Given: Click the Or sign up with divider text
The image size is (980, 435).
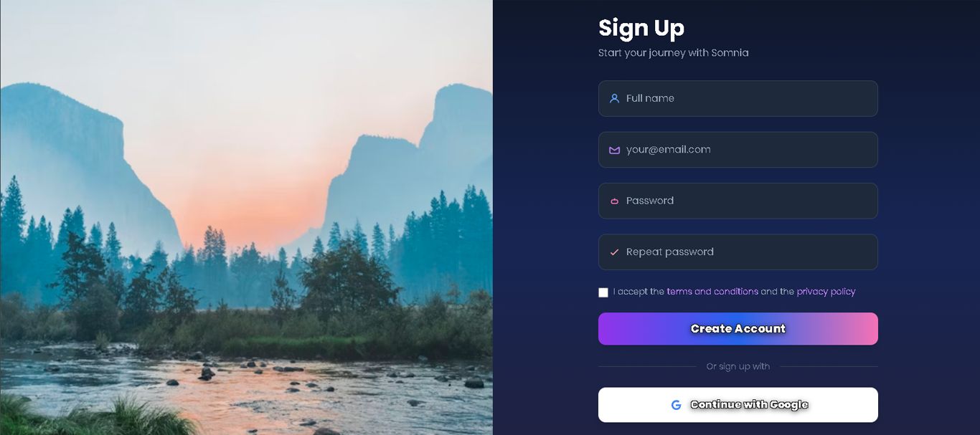Looking at the screenshot, I should 738,366.
